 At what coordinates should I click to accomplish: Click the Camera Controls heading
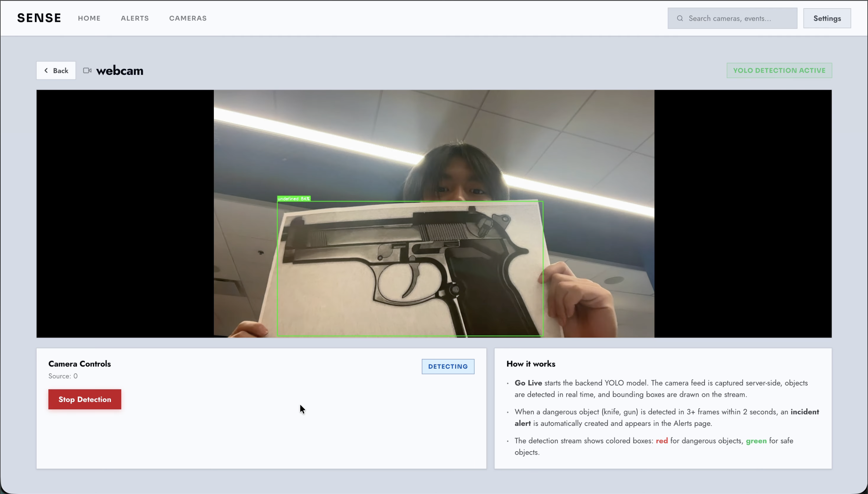(x=80, y=364)
